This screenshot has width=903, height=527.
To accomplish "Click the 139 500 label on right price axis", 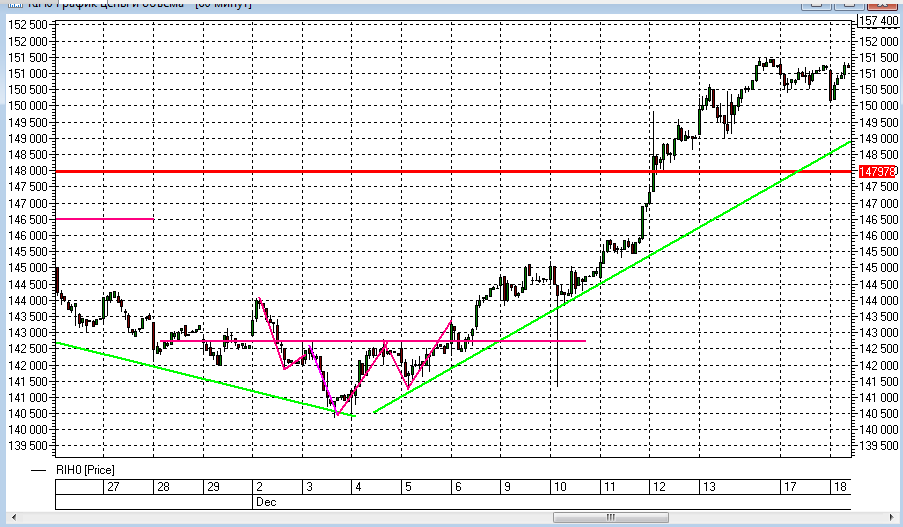I will point(878,446).
